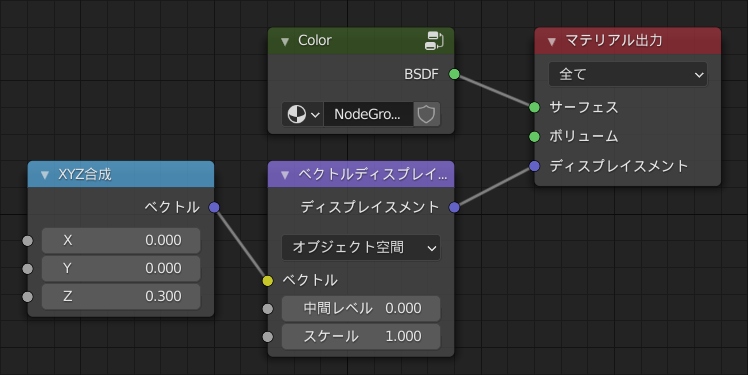Open the node tree browse sphere icon
The height and width of the screenshot is (375, 748).
302,115
